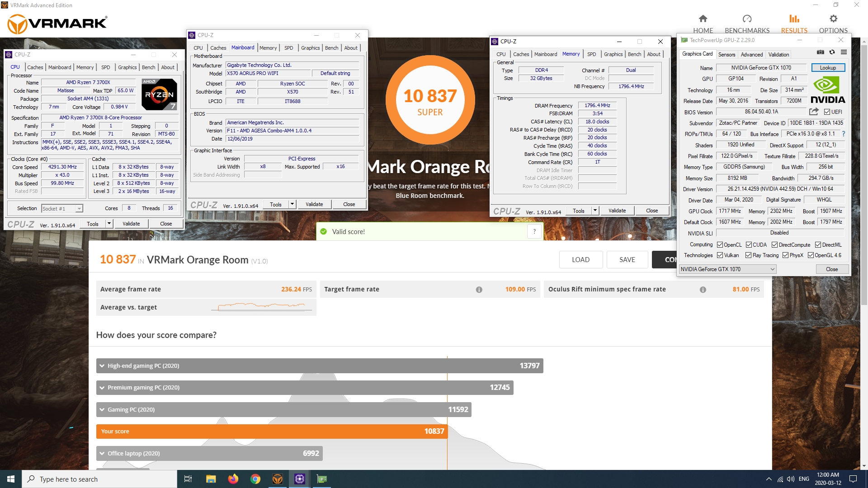Toggle the CUDA checkbox

[749, 245]
